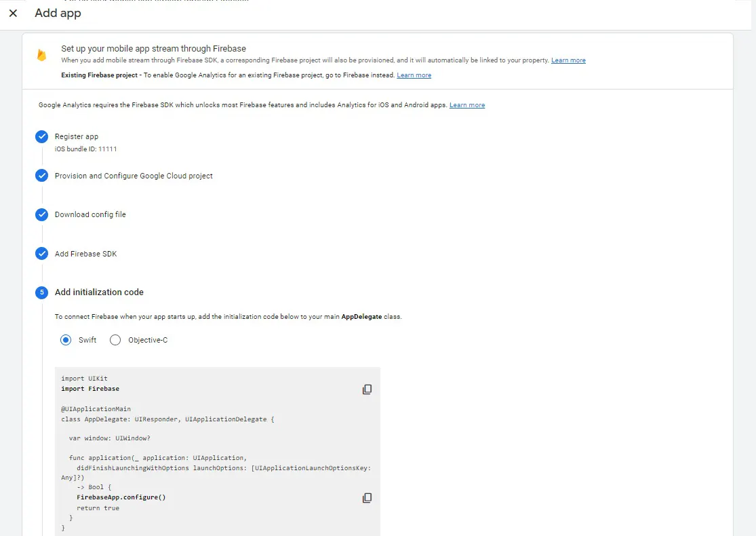756x536 pixels.
Task: Click inside the Swift initialization code block
Action: click(218, 452)
